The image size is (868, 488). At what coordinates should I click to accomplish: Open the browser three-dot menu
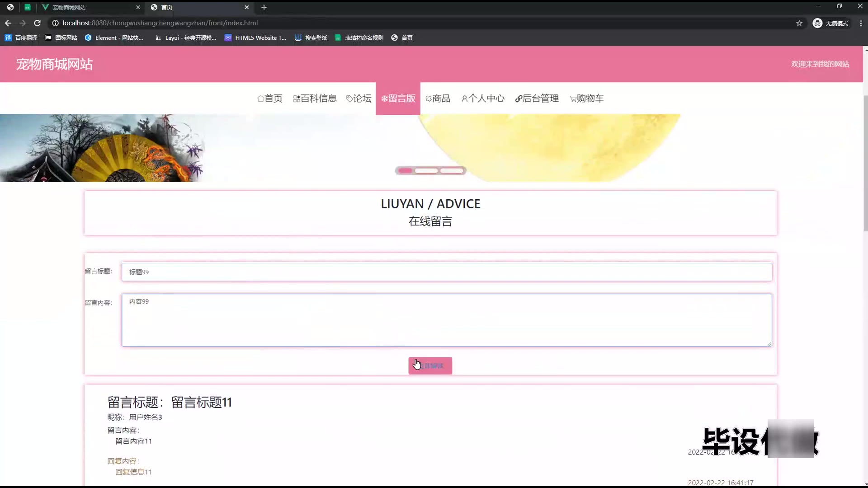coord(861,23)
